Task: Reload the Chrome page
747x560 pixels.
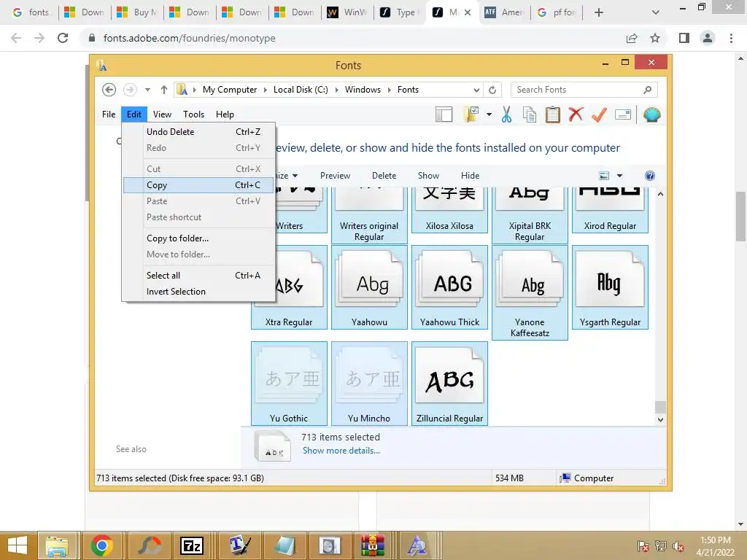Action: click(x=63, y=38)
